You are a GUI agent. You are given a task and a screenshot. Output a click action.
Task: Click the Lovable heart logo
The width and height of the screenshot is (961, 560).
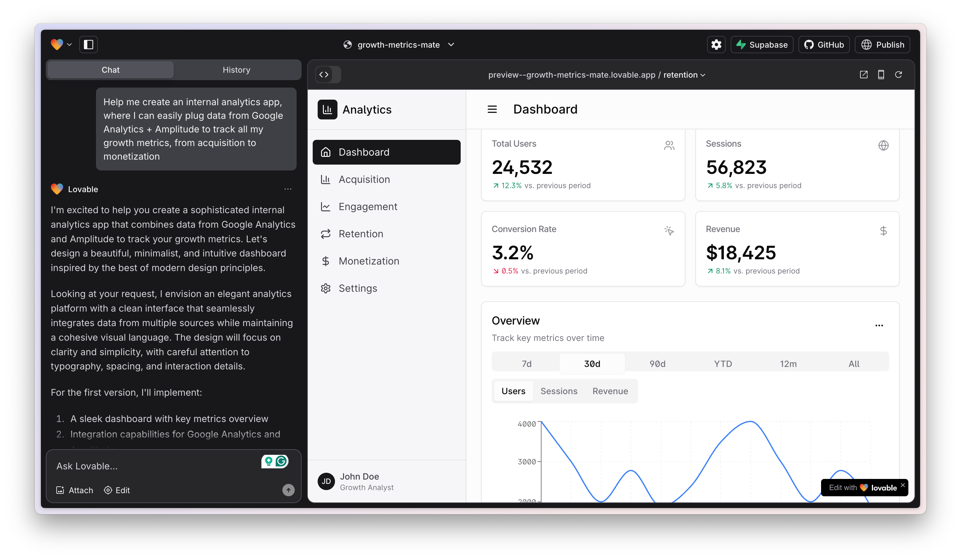pyautogui.click(x=57, y=45)
